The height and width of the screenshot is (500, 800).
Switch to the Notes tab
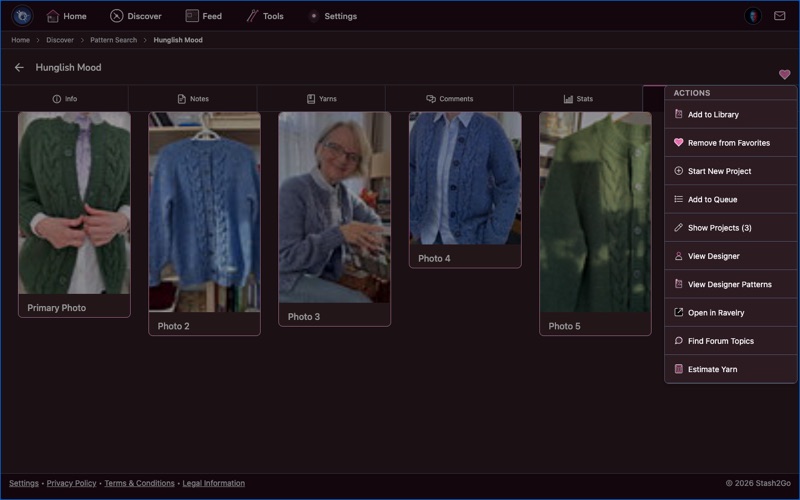(193, 99)
